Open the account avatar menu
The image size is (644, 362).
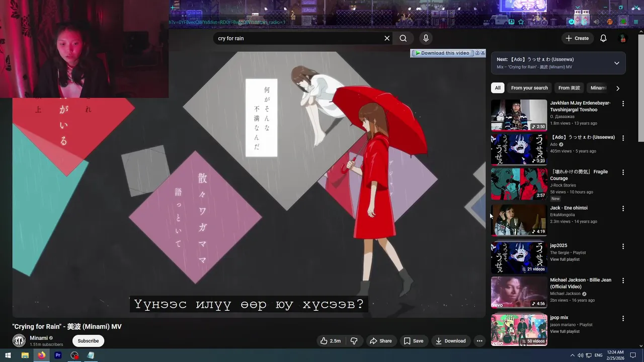click(x=622, y=38)
